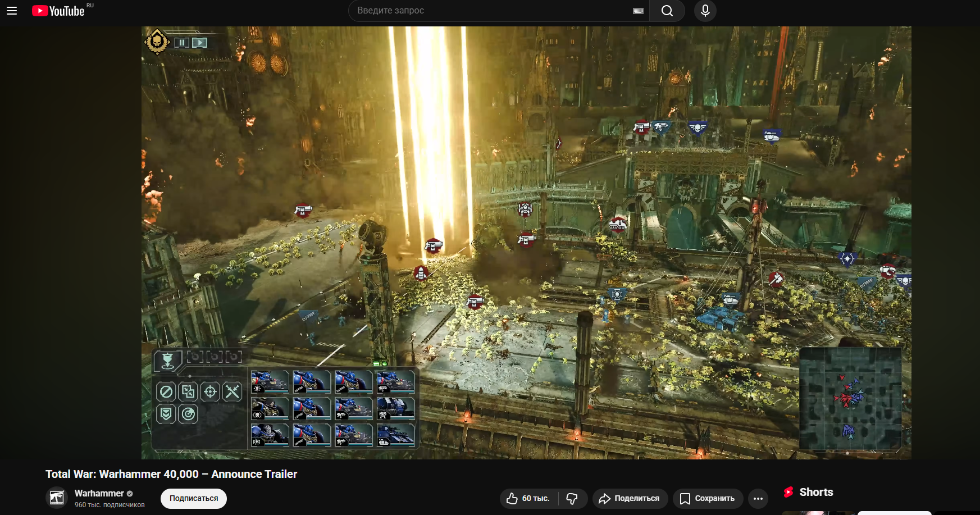Like the video (60 тыс.)
This screenshot has width=980, height=515.
(528, 498)
